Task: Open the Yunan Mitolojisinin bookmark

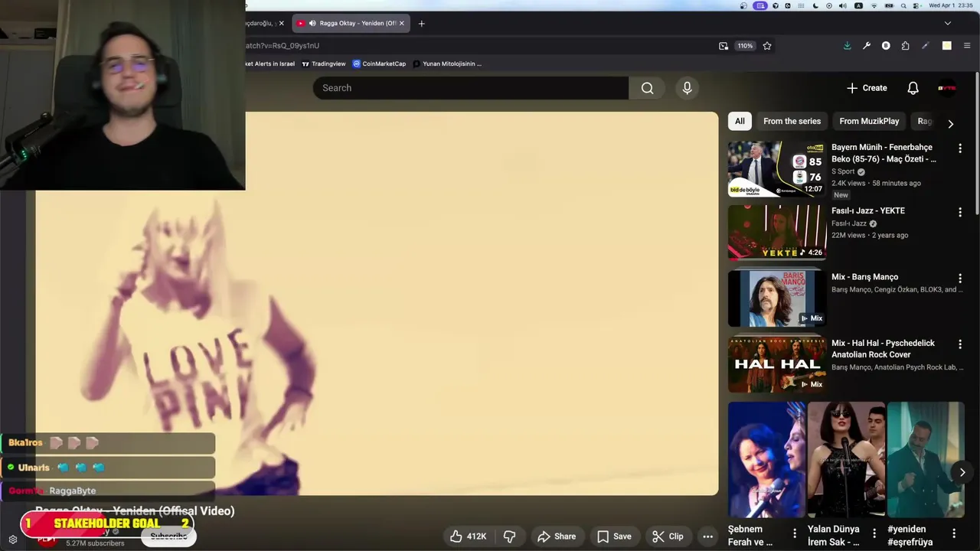Action: (x=447, y=64)
